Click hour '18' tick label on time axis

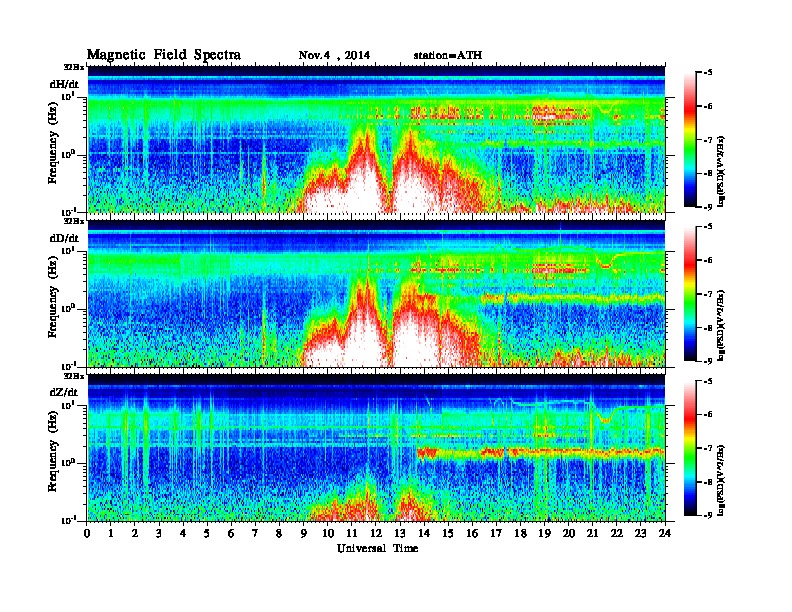(520, 534)
